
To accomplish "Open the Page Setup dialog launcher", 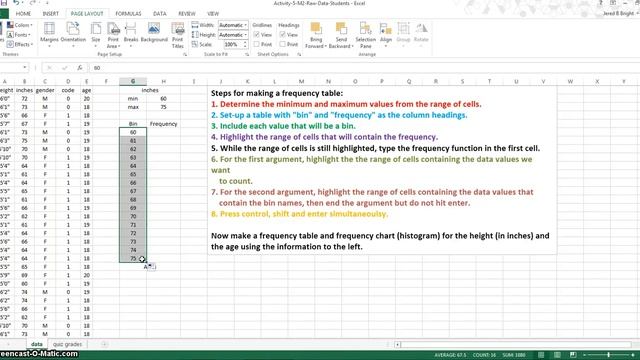I will pyautogui.click(x=184, y=54).
